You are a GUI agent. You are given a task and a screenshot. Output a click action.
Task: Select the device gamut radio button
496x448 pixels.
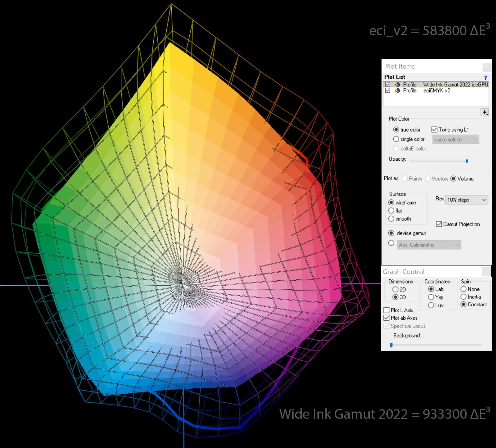(391, 233)
